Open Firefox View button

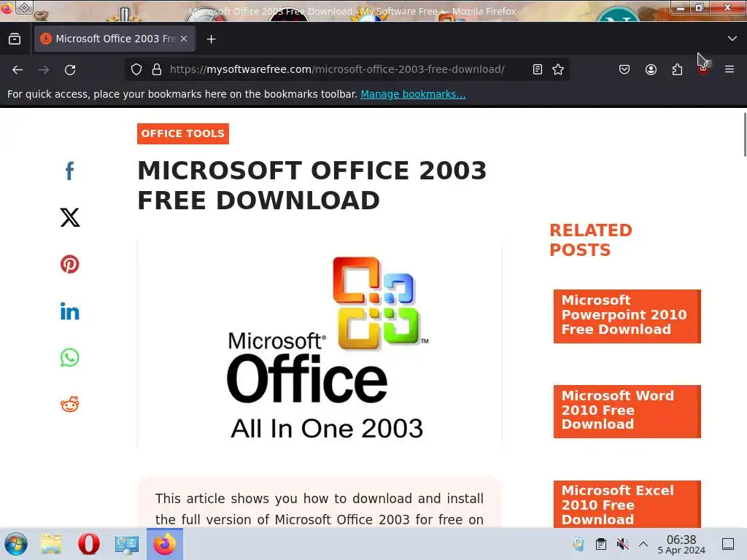(x=15, y=39)
